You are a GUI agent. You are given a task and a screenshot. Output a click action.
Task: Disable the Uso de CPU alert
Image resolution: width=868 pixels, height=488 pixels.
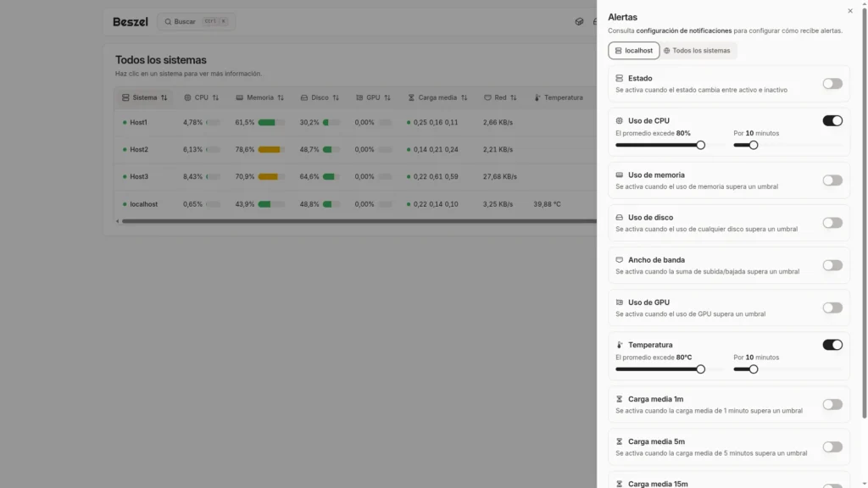[x=832, y=121]
